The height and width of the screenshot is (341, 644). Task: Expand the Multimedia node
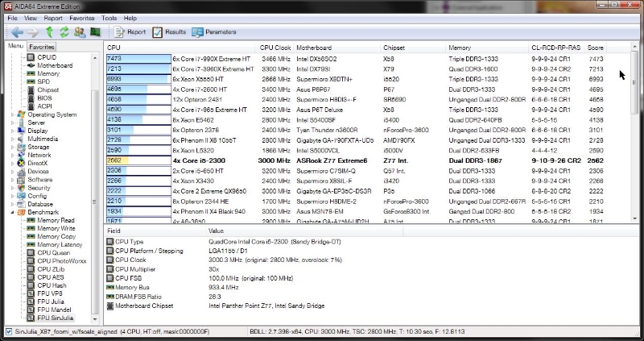click(x=12, y=139)
